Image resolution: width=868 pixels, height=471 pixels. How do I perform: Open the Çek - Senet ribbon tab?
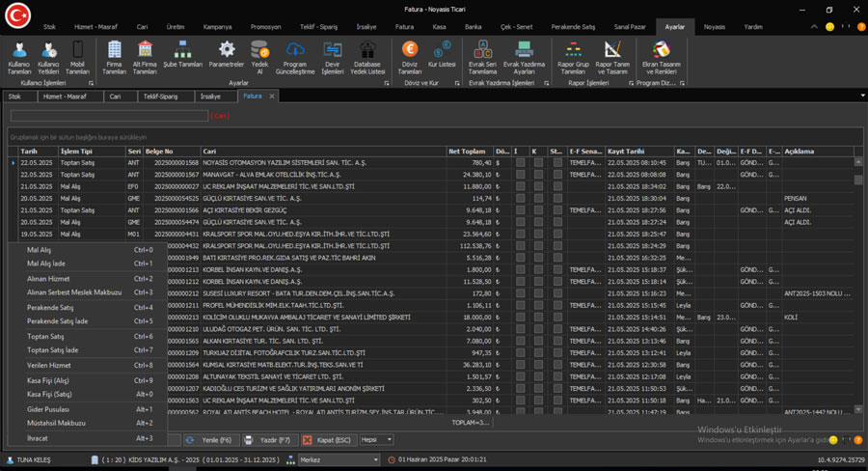[x=516, y=27]
